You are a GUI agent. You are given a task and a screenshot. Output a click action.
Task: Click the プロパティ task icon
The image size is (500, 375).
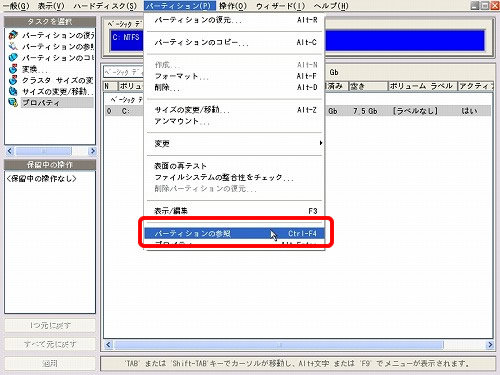point(13,102)
